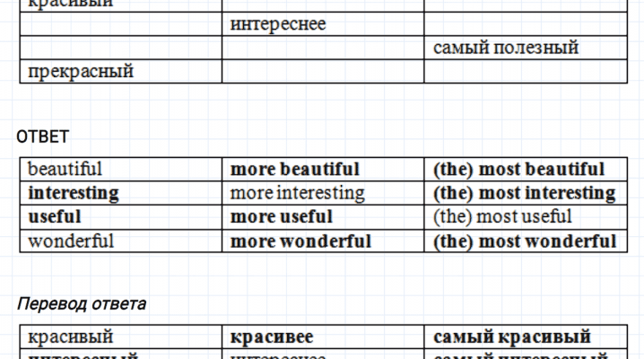Viewport: 644px width, 359px height.
Task: Select the bold "useful" first-column cell
Action: pyautogui.click(x=55, y=216)
